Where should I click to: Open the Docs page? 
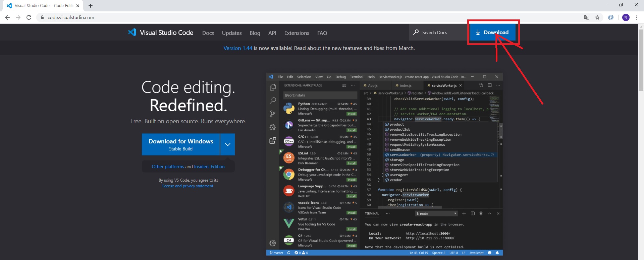[208, 33]
